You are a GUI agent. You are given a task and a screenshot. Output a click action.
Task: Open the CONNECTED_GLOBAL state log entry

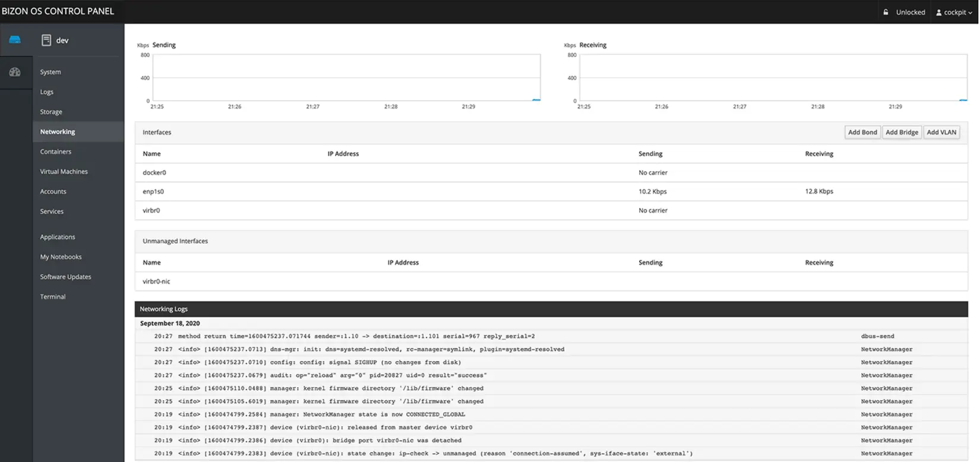[551, 415]
